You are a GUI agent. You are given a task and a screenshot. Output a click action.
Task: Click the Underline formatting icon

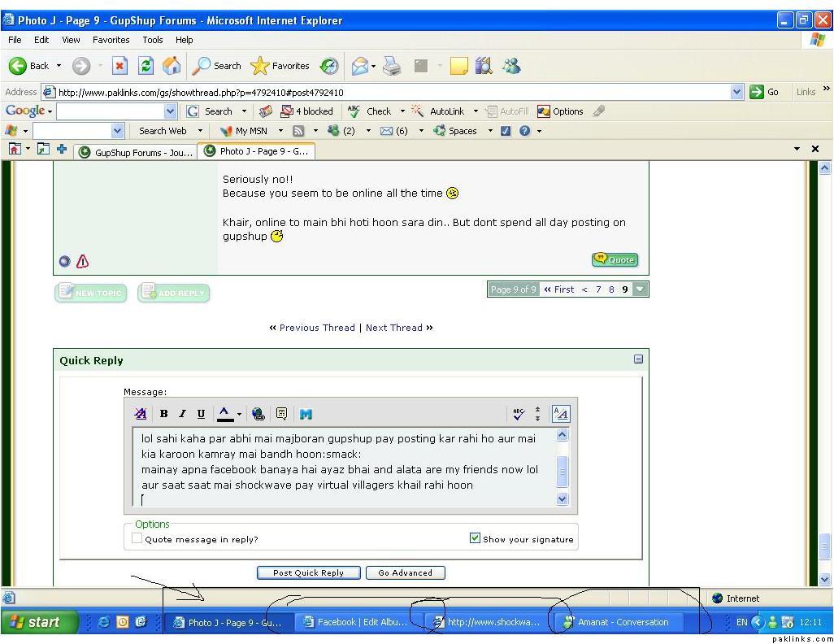[x=201, y=414]
